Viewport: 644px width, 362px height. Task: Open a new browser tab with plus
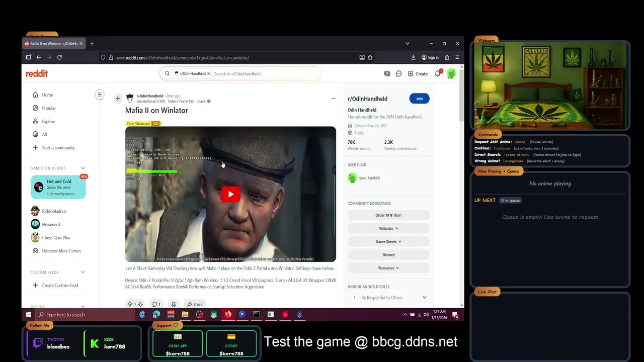[x=92, y=44]
